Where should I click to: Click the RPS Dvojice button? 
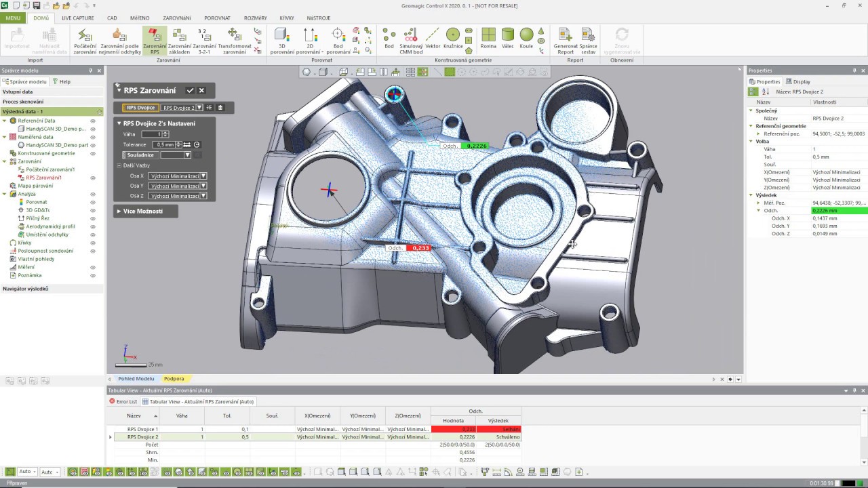(x=141, y=108)
